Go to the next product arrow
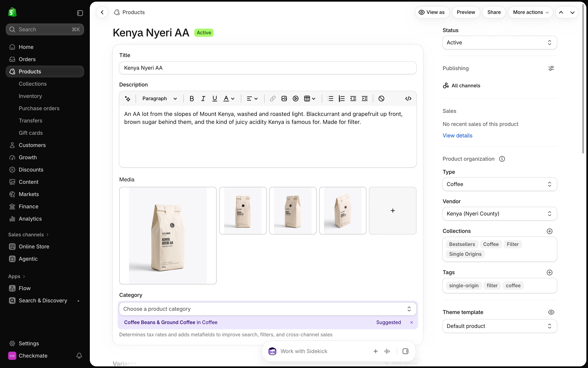Image resolution: width=588 pixels, height=368 pixels. pos(572,12)
